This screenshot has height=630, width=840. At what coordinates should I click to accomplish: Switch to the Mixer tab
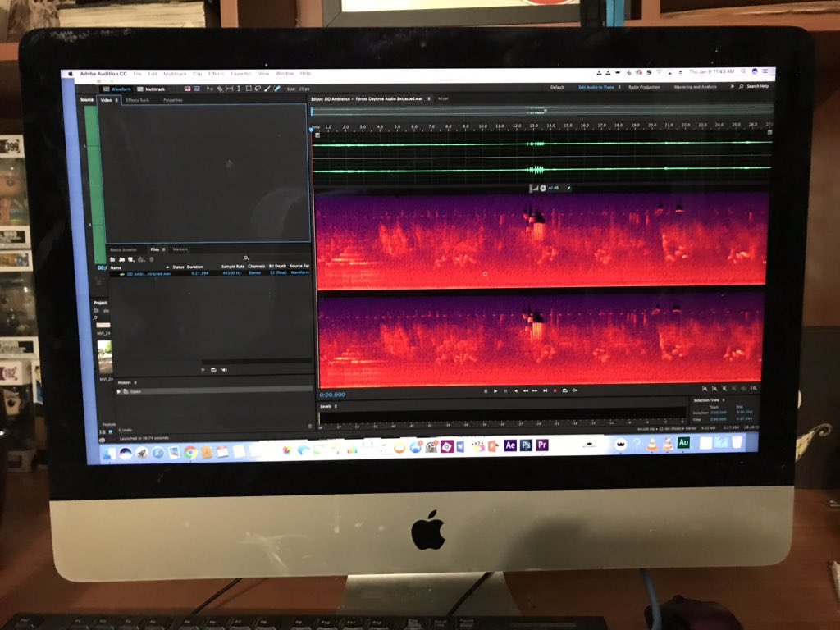click(x=443, y=98)
